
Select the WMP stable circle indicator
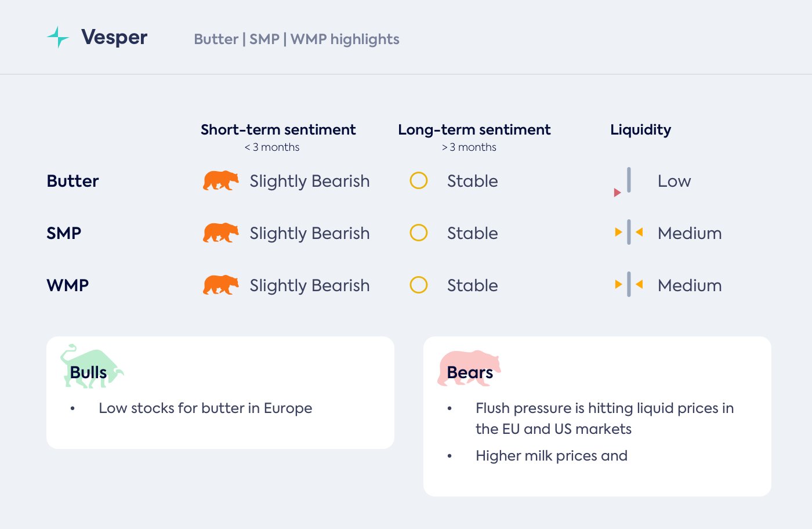click(419, 285)
